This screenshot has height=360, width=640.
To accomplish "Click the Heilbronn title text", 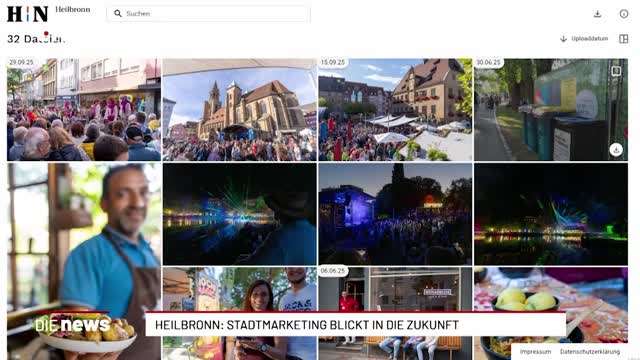I will pos(73,9).
